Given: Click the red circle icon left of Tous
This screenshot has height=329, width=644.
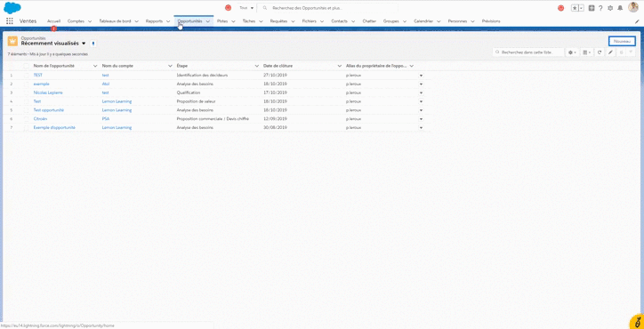Looking at the screenshot, I should pos(228,8).
